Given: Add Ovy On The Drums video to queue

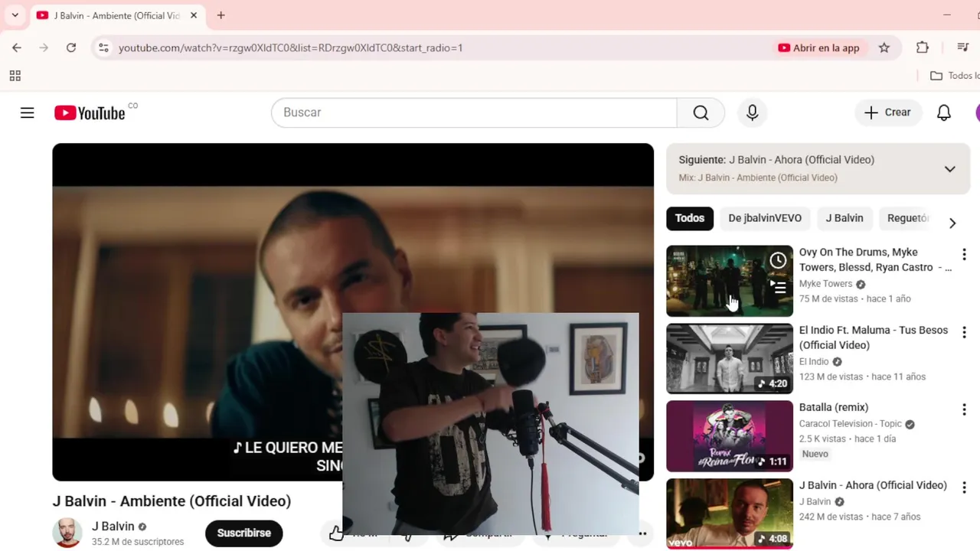Looking at the screenshot, I should click(x=778, y=288).
